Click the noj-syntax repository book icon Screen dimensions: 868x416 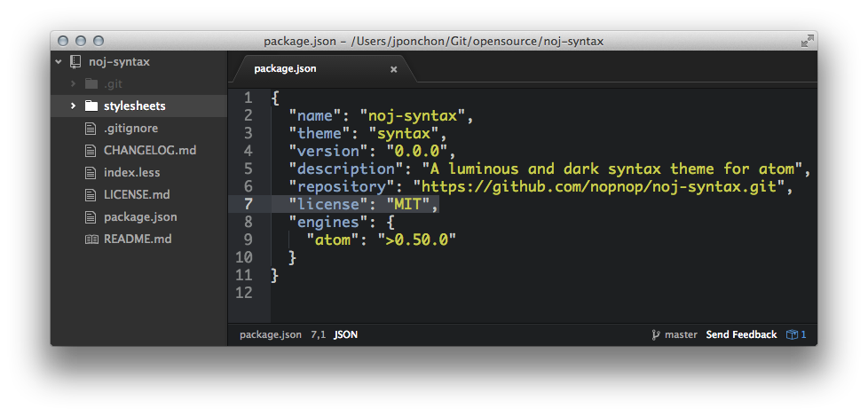[x=75, y=62]
